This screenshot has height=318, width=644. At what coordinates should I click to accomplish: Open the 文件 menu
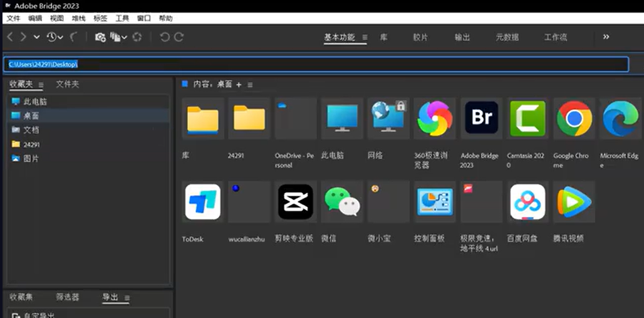pyautogui.click(x=13, y=18)
